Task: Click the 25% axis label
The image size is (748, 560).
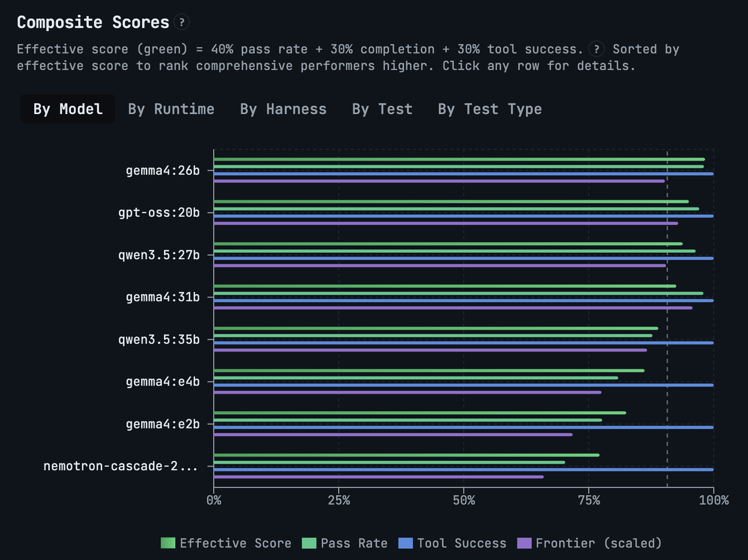Action: [x=338, y=500]
